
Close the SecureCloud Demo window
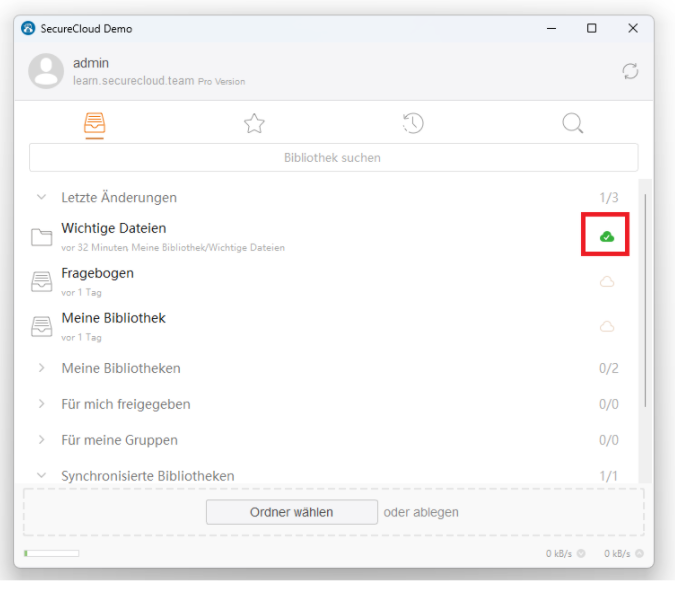point(633,28)
